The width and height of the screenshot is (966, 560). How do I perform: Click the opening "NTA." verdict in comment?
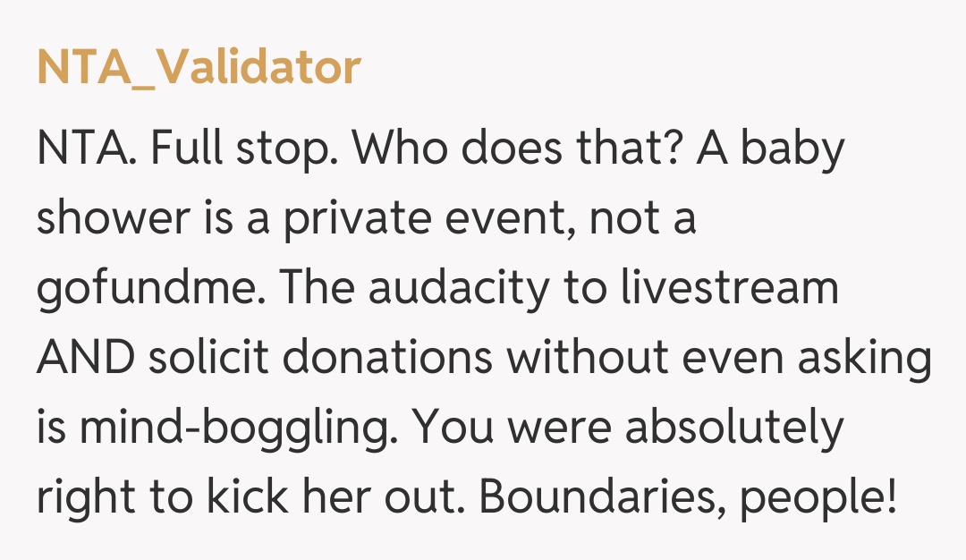coord(87,149)
